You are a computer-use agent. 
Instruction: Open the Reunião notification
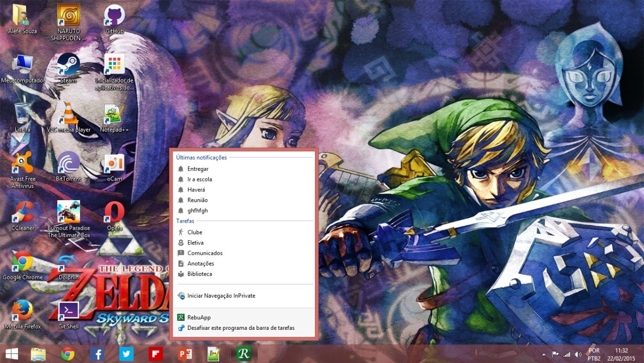coord(244,200)
